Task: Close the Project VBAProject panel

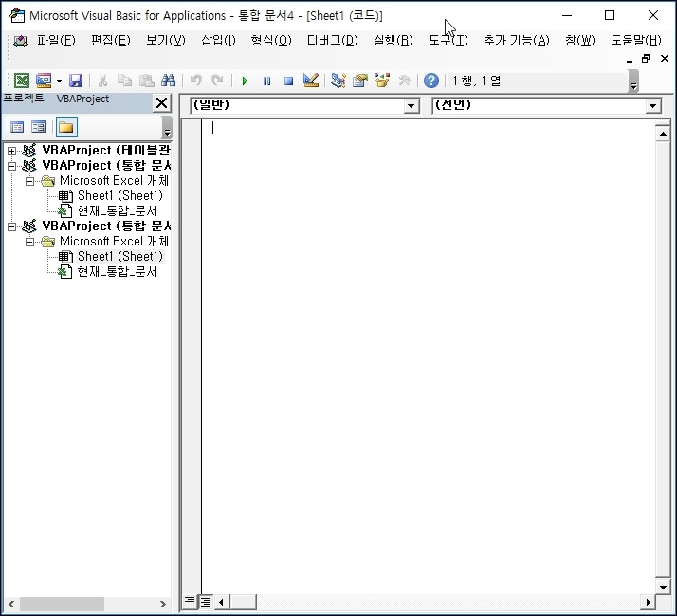Action: (161, 103)
